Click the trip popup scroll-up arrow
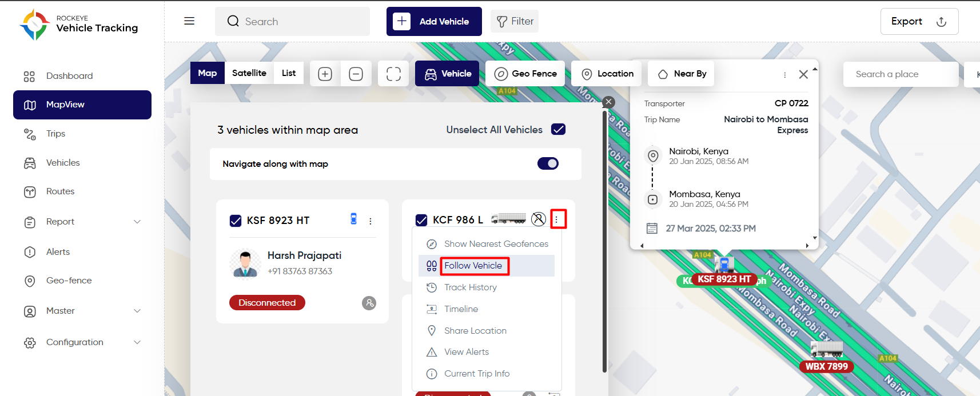Image resolution: width=980 pixels, height=396 pixels. point(815,69)
